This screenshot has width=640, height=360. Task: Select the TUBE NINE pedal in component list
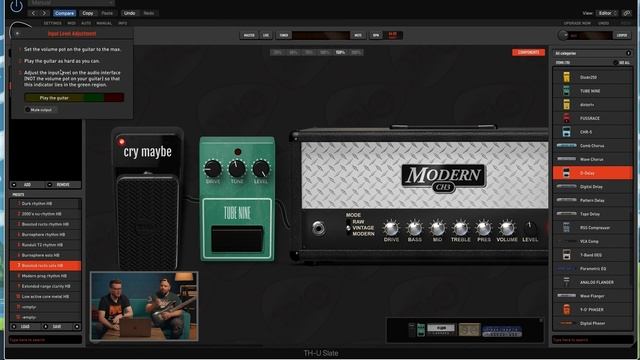tap(592, 91)
